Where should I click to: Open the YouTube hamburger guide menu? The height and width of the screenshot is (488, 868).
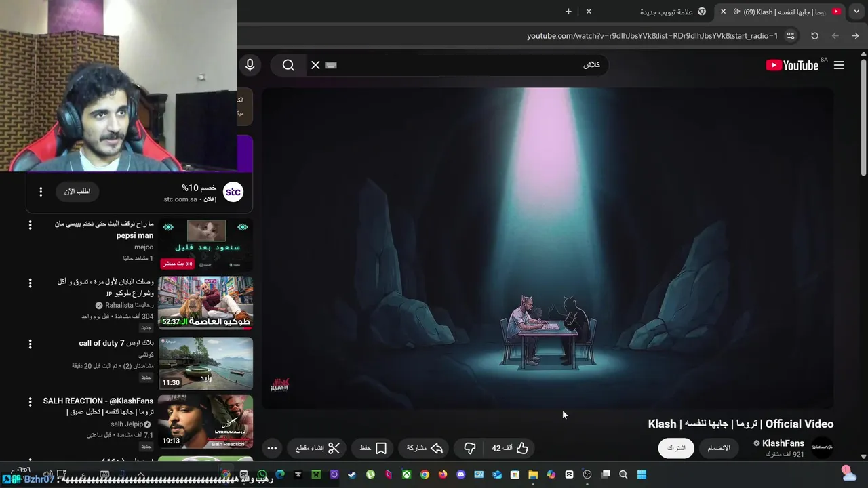pos(839,65)
